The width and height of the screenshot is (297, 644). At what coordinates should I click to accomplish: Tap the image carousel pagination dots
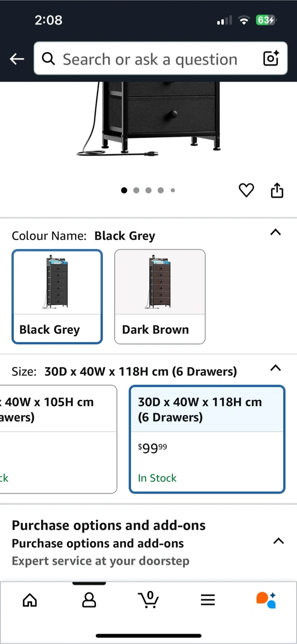[148, 191]
